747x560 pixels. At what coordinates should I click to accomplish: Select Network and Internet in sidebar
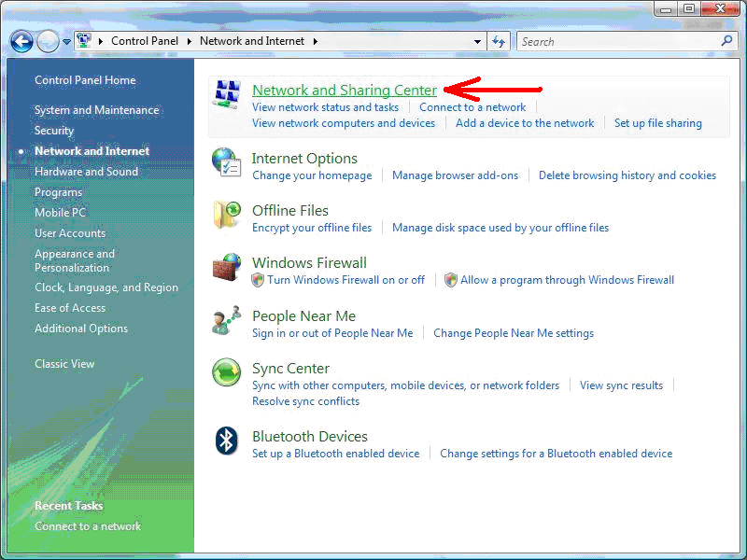(x=92, y=151)
